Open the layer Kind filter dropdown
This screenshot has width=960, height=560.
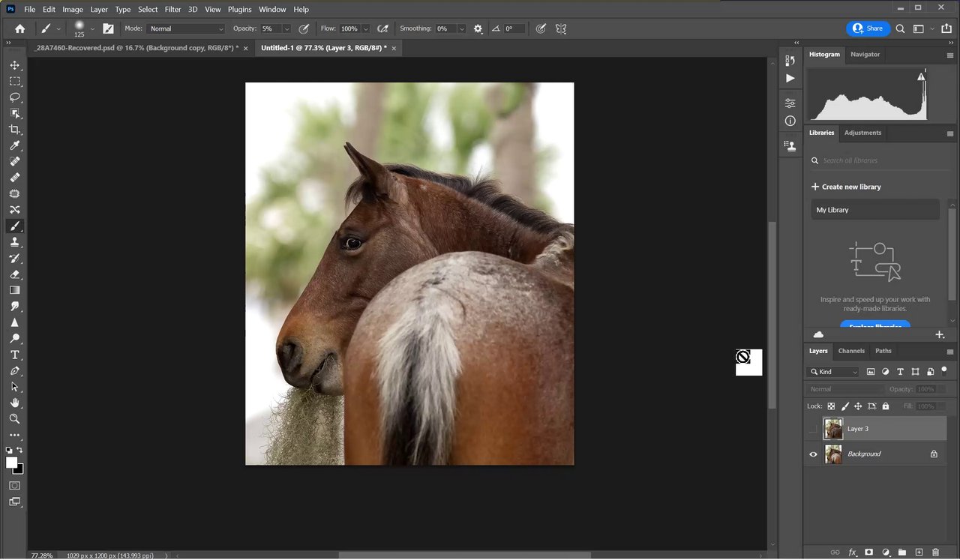[x=833, y=372]
